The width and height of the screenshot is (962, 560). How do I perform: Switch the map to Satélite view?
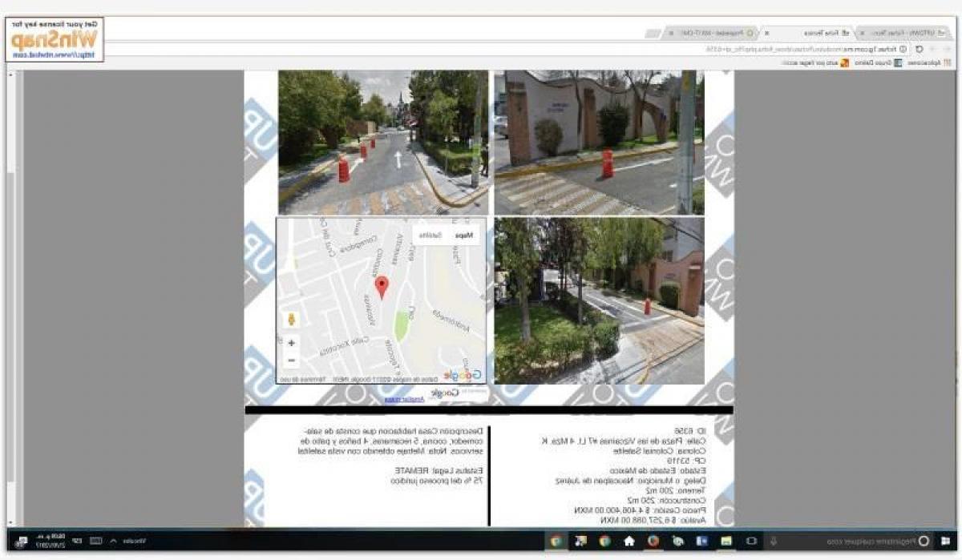(x=430, y=236)
